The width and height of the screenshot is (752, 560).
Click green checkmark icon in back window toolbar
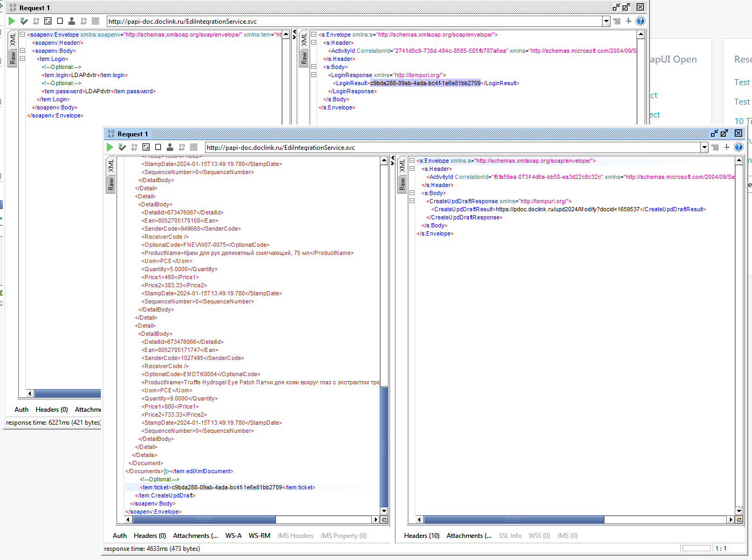(24, 21)
